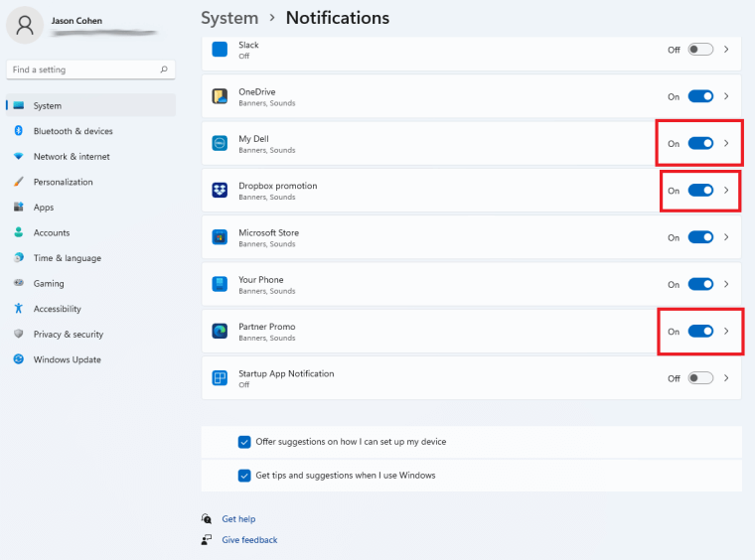Click the Get help headset icon

coord(206,518)
